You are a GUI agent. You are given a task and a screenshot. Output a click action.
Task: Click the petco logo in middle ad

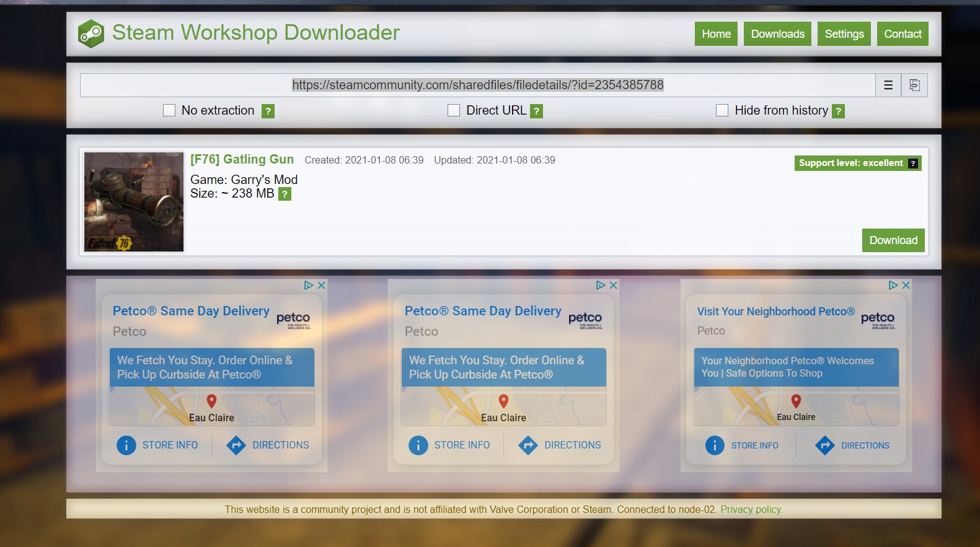point(585,320)
